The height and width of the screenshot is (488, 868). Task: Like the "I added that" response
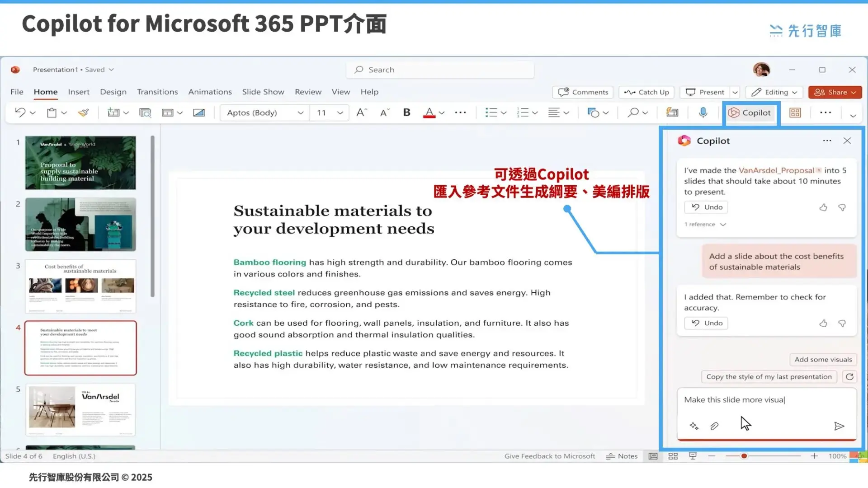tap(823, 323)
